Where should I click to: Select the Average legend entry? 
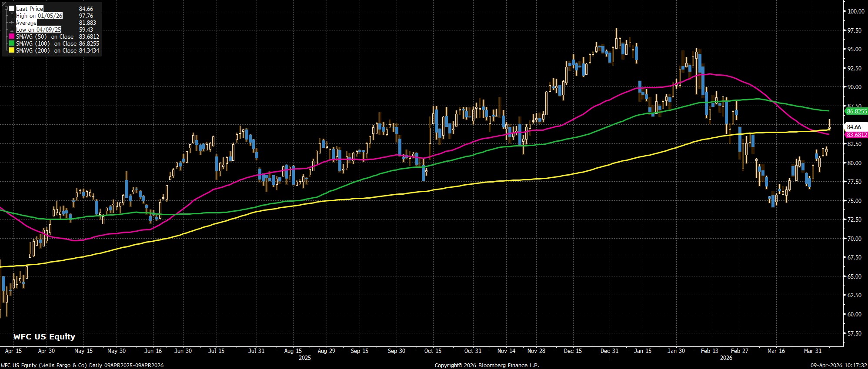[x=26, y=23]
